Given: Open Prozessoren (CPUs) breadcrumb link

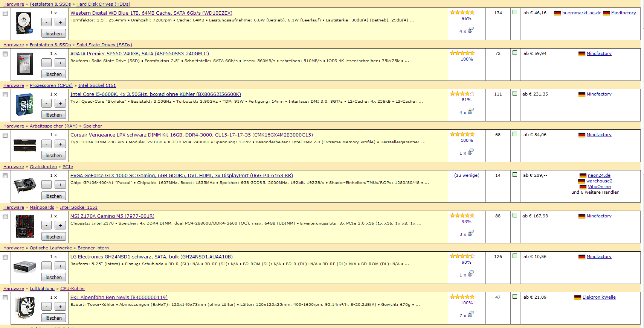Looking at the screenshot, I should 51,85.
